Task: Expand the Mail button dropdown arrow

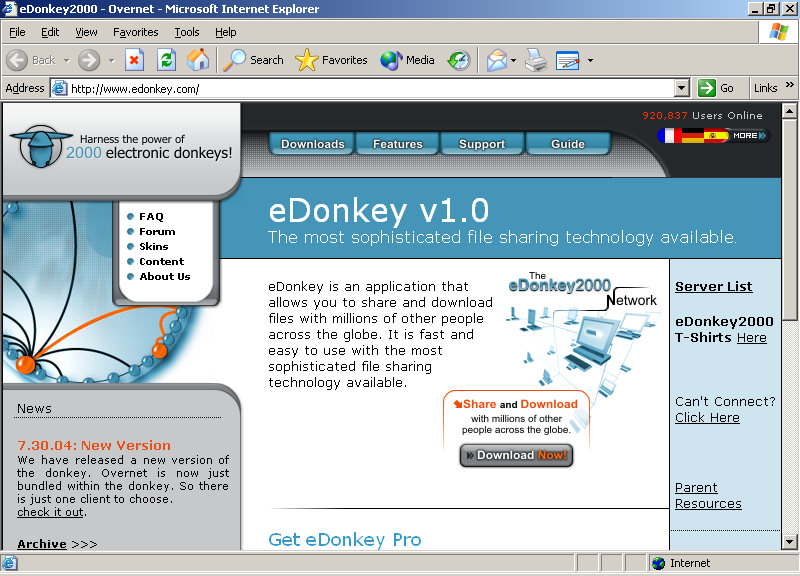Action: [x=513, y=60]
